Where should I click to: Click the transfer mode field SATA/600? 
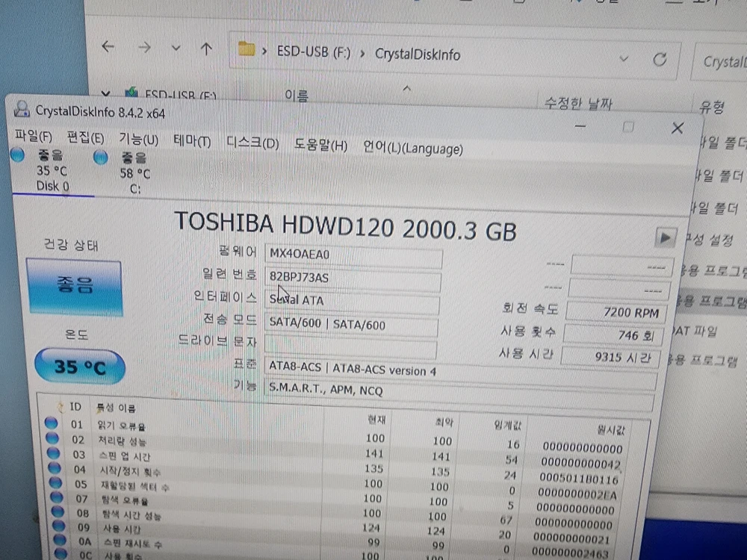click(x=350, y=325)
